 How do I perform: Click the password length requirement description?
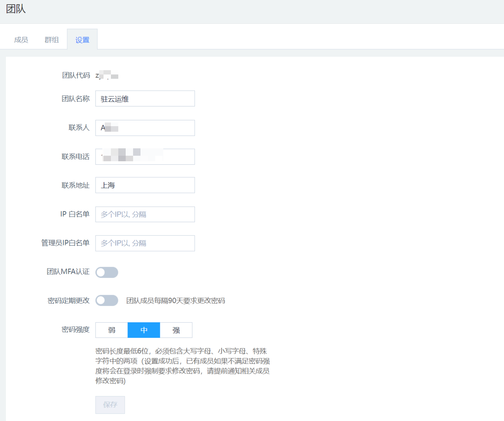pos(182,366)
